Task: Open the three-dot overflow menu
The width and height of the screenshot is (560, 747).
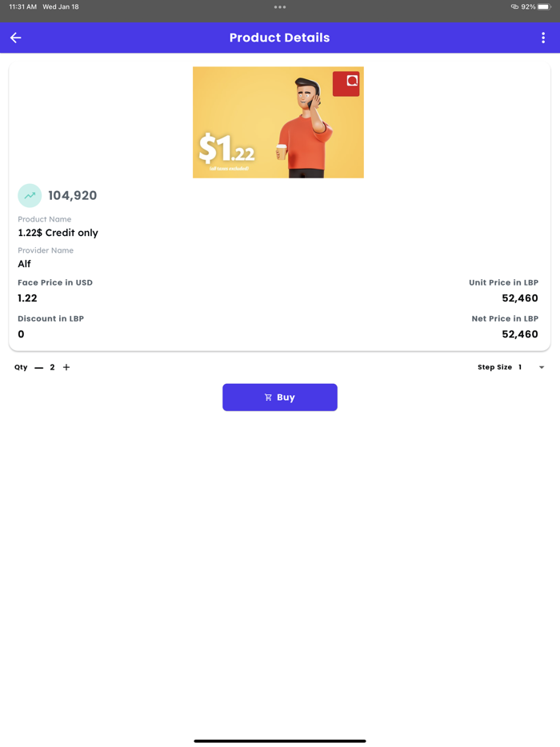Action: (544, 38)
